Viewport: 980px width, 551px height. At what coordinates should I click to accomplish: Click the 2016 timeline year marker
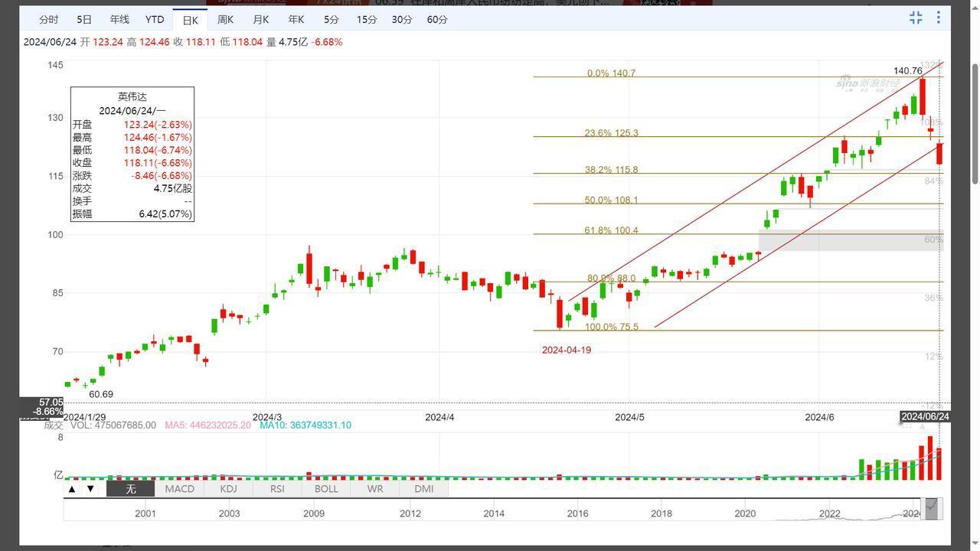pyautogui.click(x=577, y=514)
